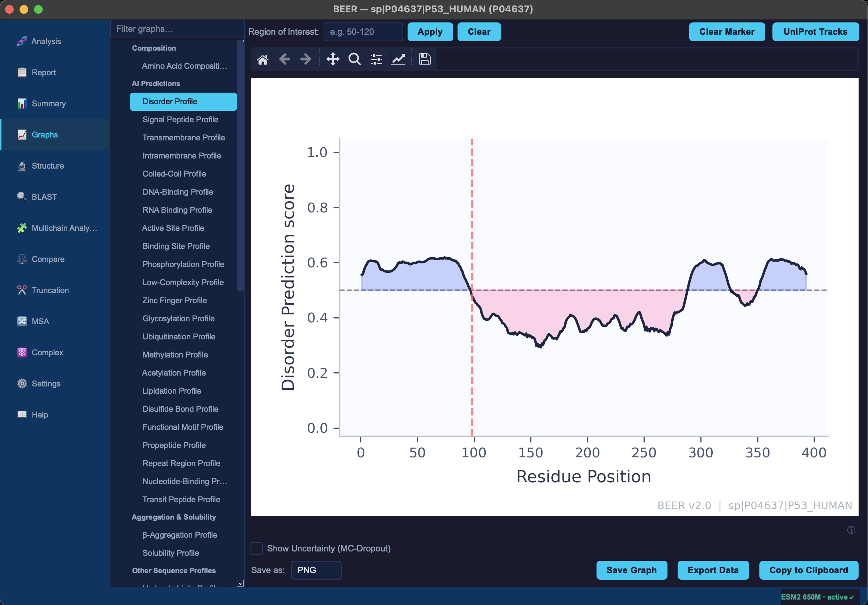
Task: Click the Save figure floppy icon
Action: [425, 59]
